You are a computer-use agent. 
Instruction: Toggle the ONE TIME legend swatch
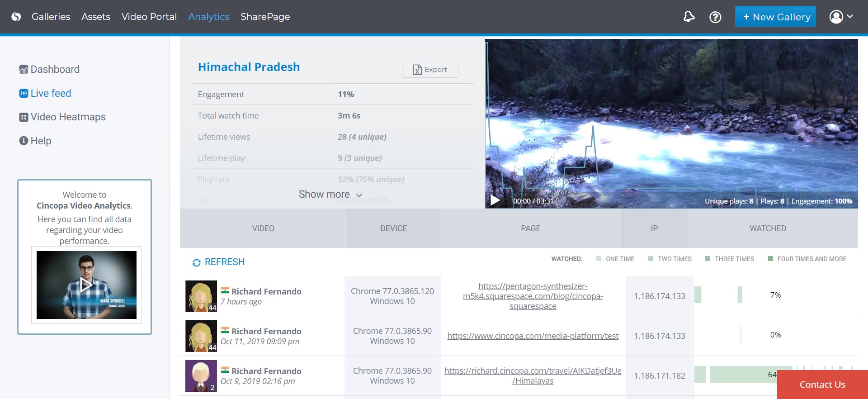[599, 259]
